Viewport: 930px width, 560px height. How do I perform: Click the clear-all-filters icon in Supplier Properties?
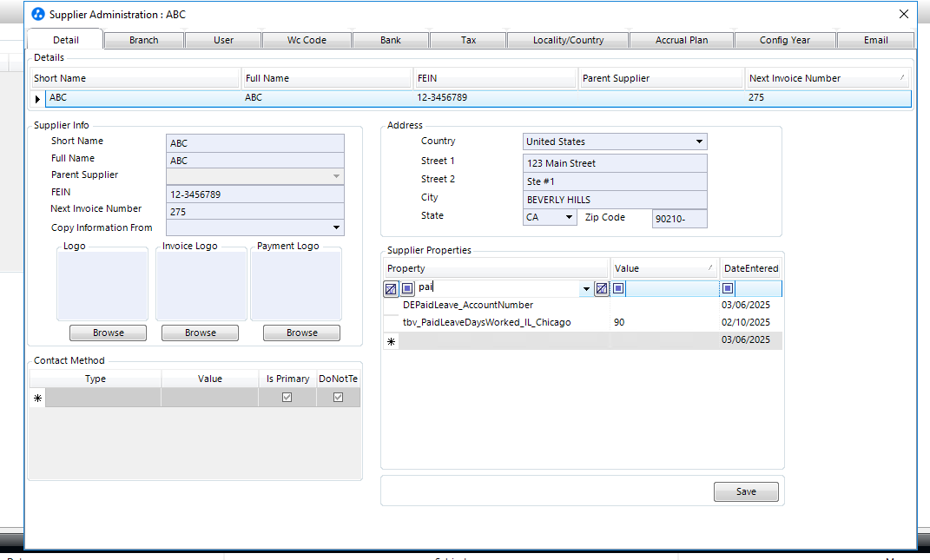coord(391,289)
